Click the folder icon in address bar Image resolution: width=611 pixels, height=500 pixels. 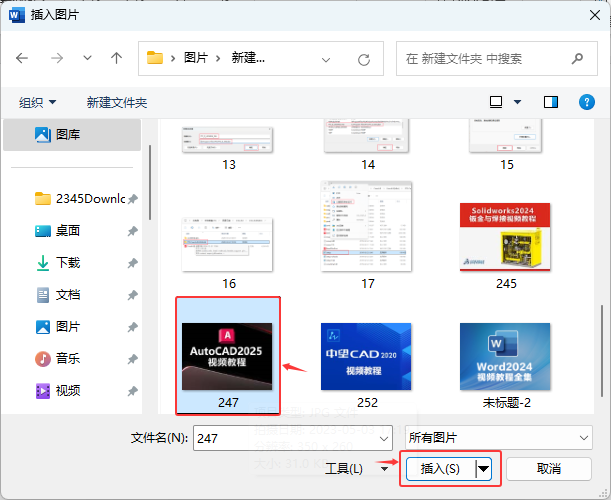point(155,58)
